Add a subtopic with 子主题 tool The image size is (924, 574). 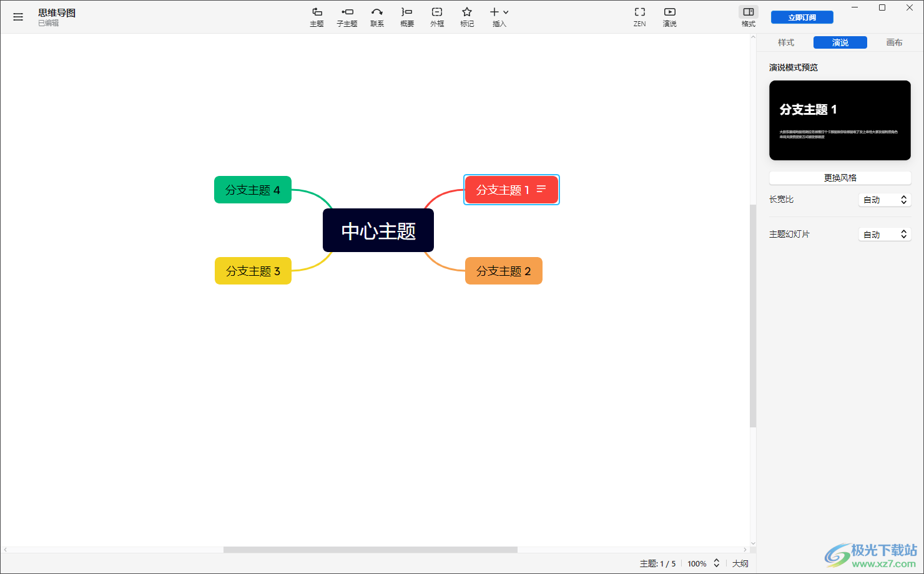[x=347, y=17]
